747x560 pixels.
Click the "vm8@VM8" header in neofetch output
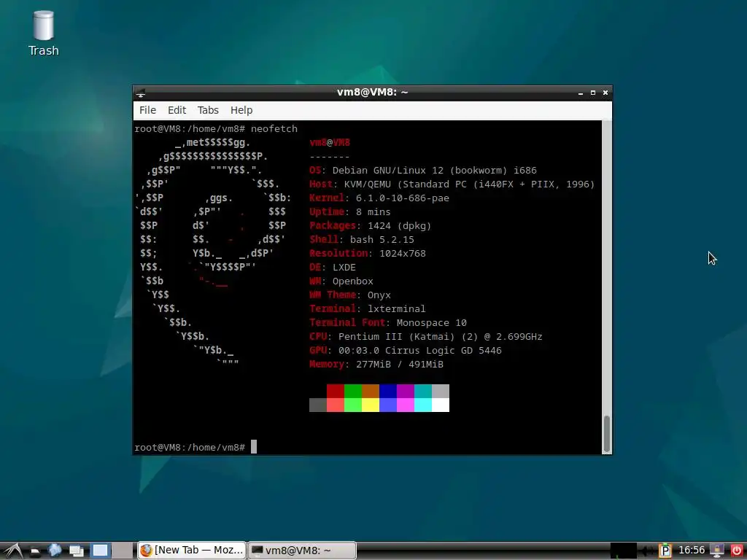330,142
